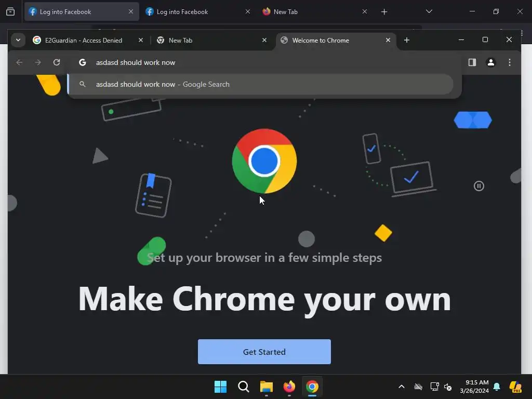Click the muted volume tray icon
Image resolution: width=532 pixels, height=399 pixels.
coord(448,387)
